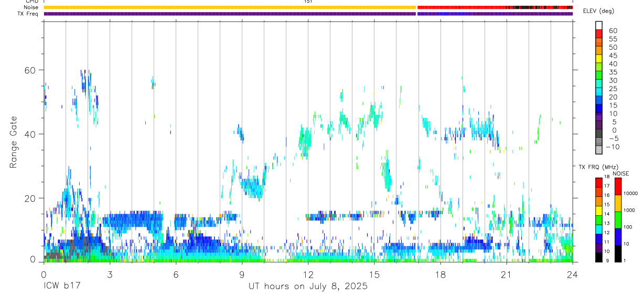Select the 'ICW b17' radar beam label
644x297 pixels.
(x=62, y=287)
